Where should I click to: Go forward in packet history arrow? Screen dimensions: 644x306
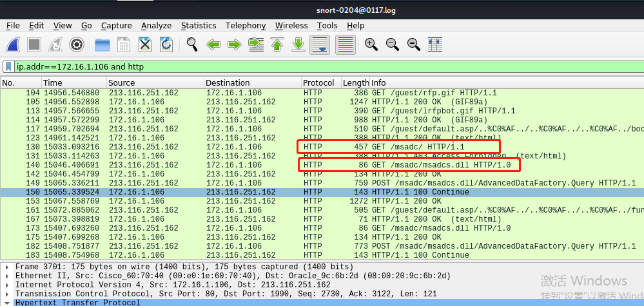tap(235, 44)
